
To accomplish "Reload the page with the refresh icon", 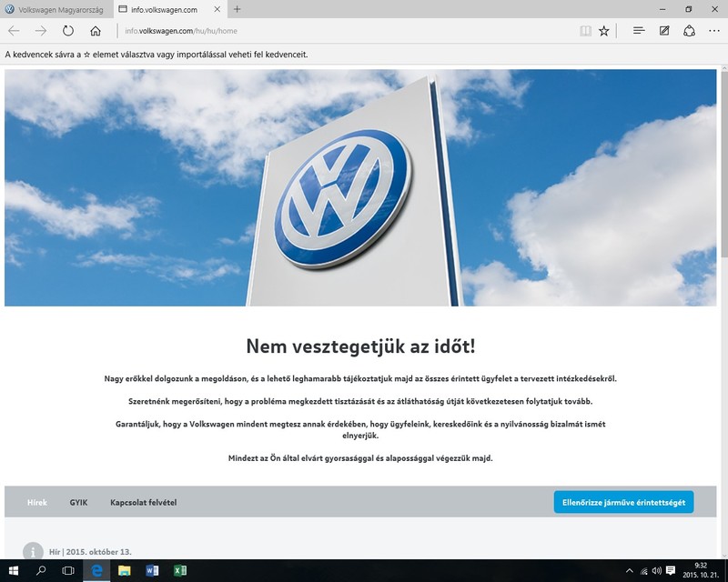I will [68, 31].
